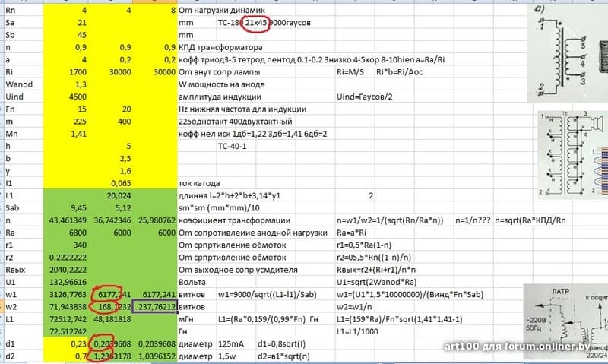
Task: Select the 'коэфициент трансформации' cell
Action: 234,220
